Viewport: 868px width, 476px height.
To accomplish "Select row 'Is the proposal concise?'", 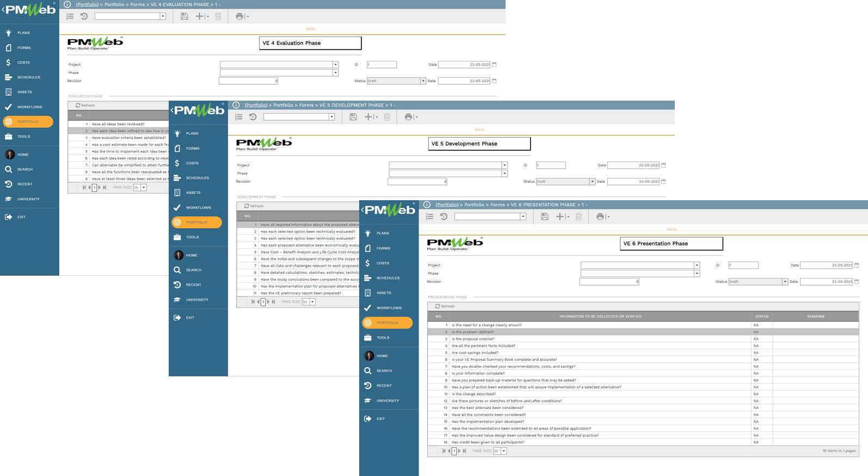I will click(x=472, y=339).
